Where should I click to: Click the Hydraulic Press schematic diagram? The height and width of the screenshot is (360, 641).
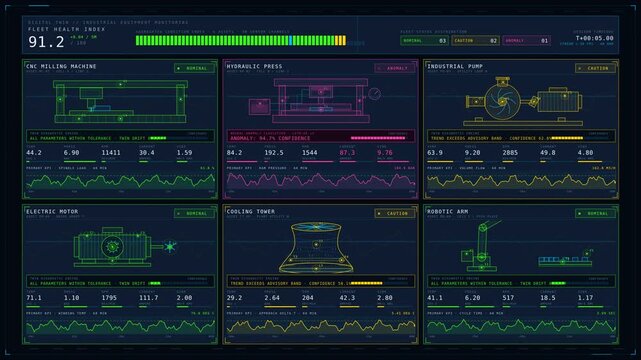(x=315, y=101)
